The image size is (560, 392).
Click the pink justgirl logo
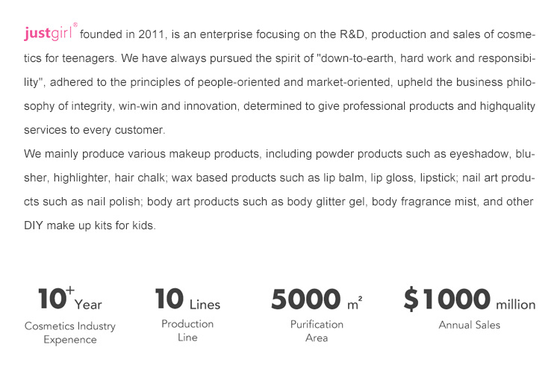click(48, 34)
